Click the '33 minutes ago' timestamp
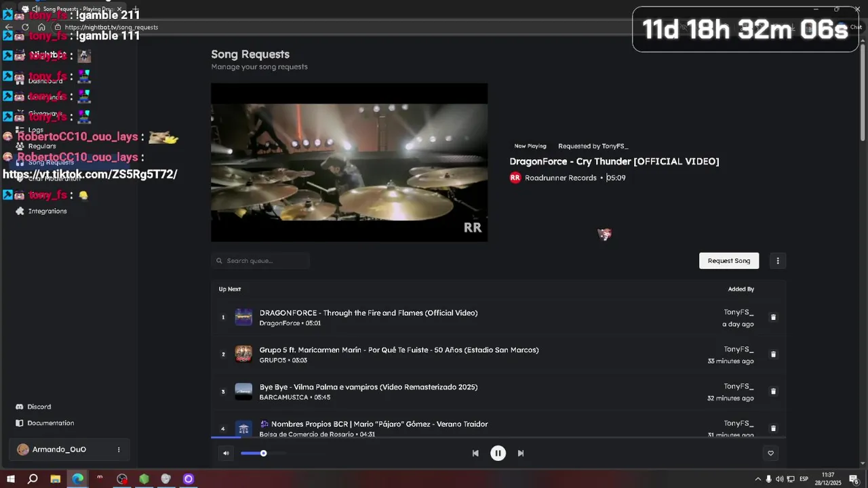Screen dimensions: 868x488 [730, 361]
